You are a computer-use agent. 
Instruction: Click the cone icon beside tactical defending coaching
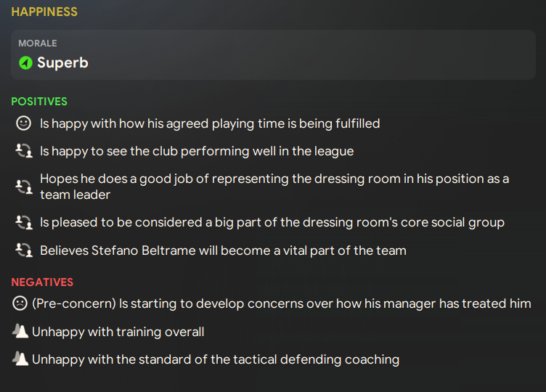(x=20, y=359)
